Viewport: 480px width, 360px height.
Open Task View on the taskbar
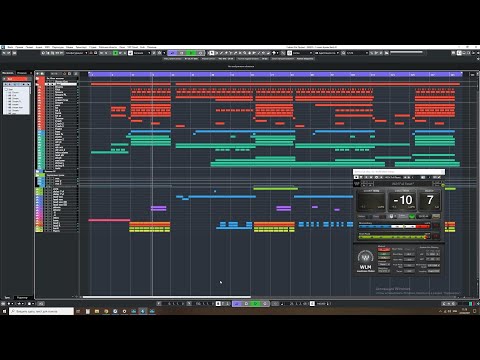(78, 311)
